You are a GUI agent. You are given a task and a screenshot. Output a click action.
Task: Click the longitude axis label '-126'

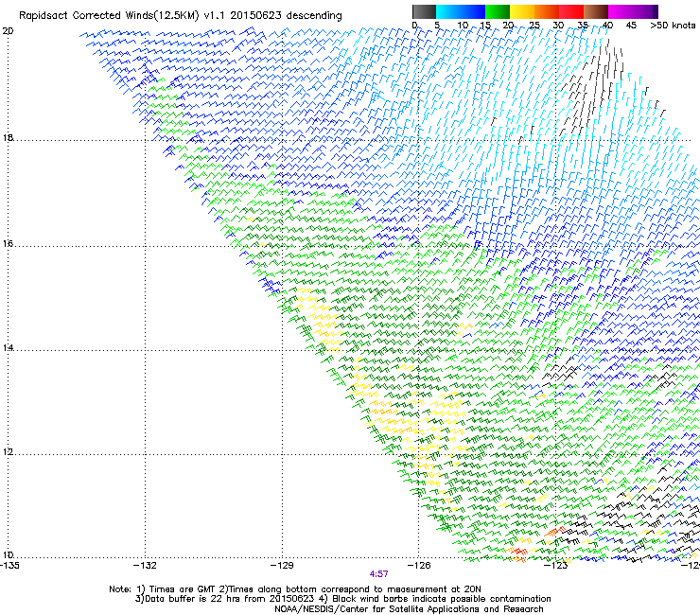click(419, 566)
